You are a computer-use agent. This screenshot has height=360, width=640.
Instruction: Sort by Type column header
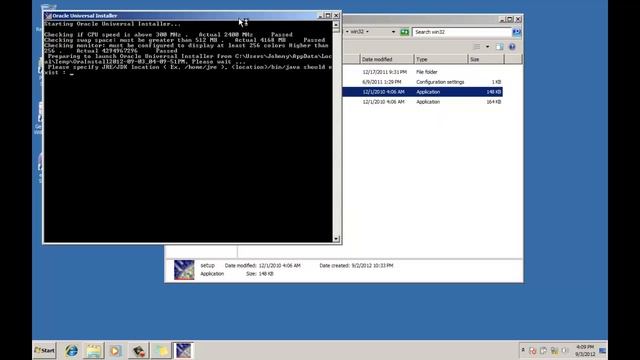point(440,59)
